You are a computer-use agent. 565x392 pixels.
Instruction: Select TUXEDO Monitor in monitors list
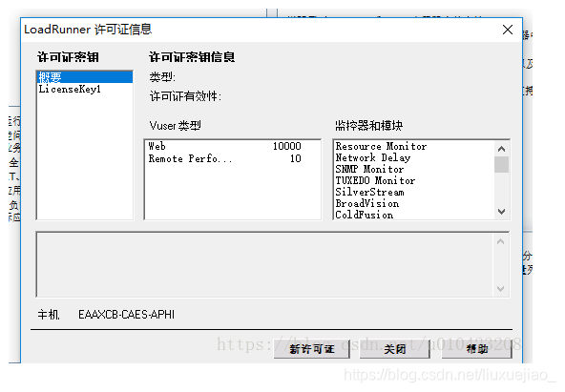(x=375, y=180)
